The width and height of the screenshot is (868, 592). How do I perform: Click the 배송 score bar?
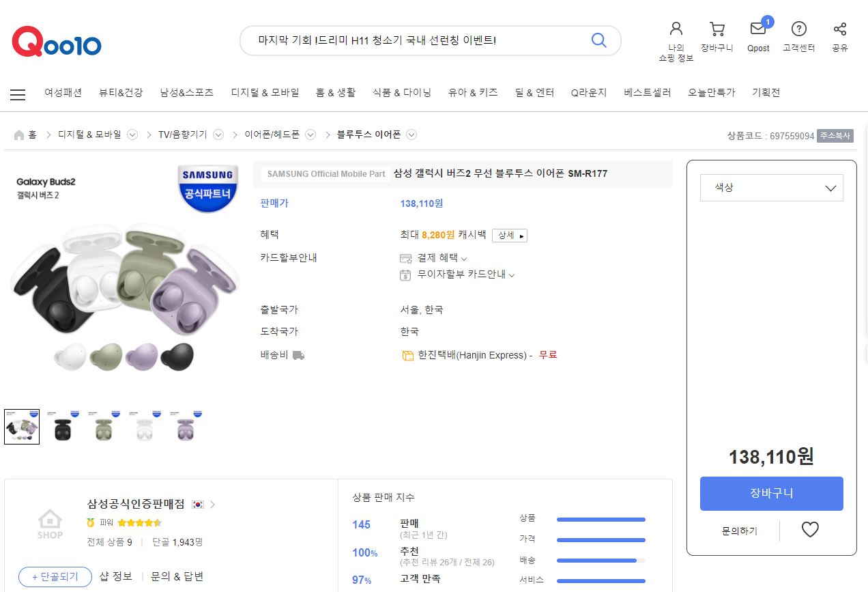coord(601,561)
